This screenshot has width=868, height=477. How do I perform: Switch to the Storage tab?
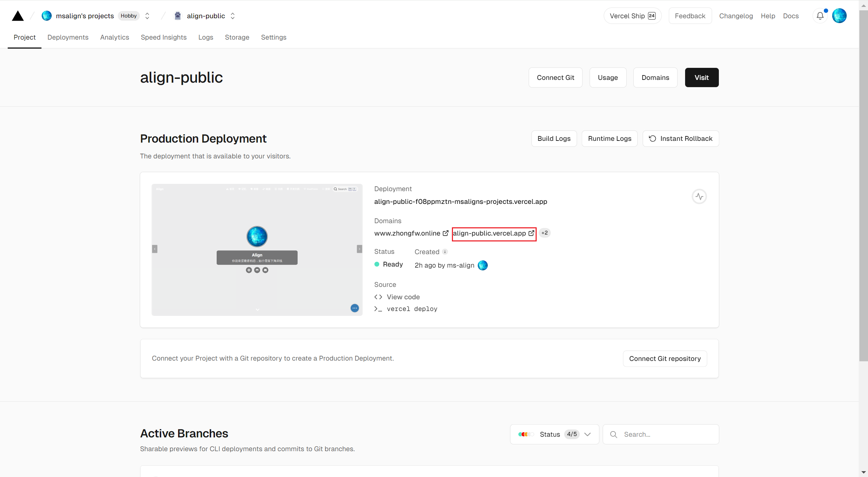(x=237, y=37)
